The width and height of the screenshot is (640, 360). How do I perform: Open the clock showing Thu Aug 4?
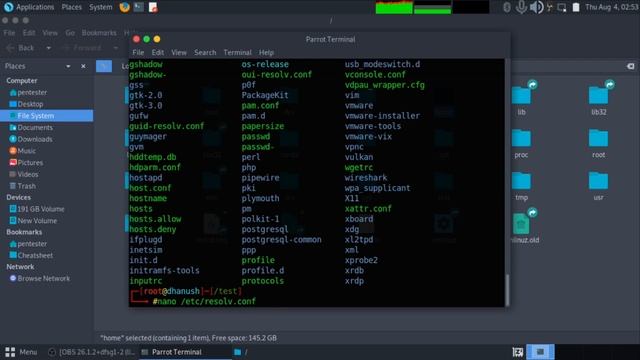pos(611,7)
